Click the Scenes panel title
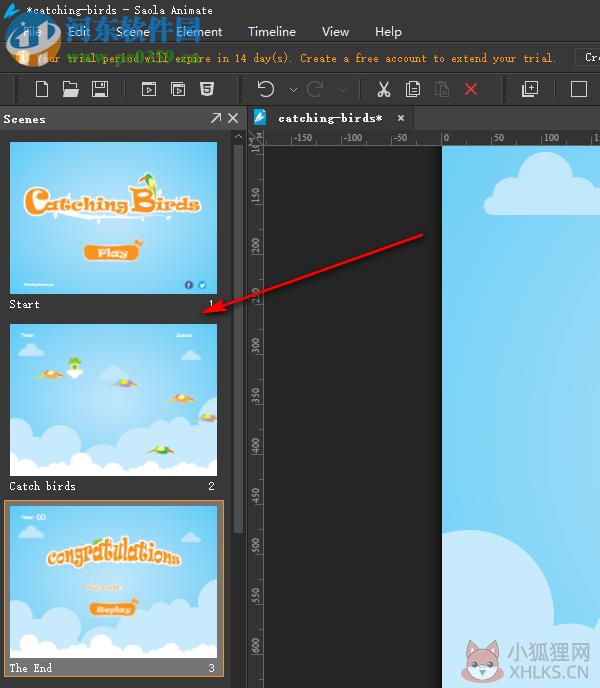This screenshot has width=600, height=688. [25, 119]
